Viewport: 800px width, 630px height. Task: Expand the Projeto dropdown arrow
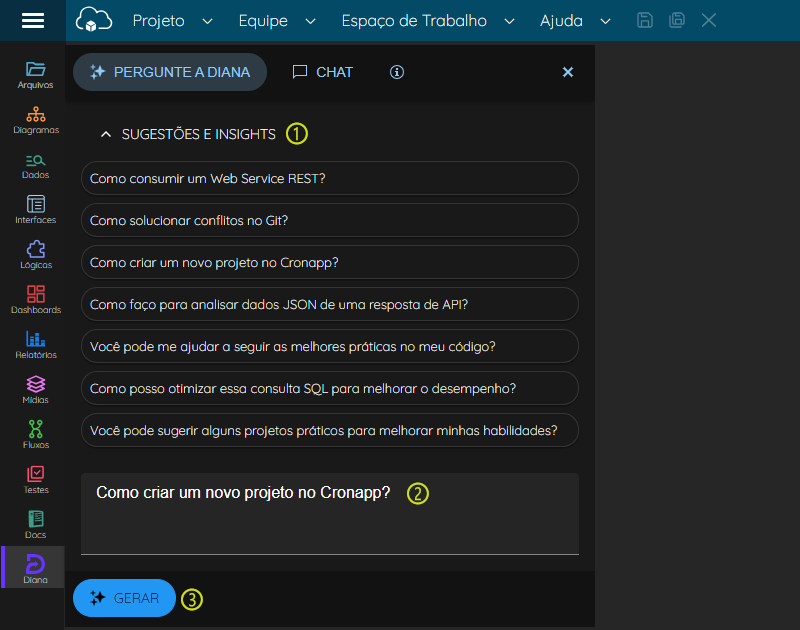tap(207, 21)
